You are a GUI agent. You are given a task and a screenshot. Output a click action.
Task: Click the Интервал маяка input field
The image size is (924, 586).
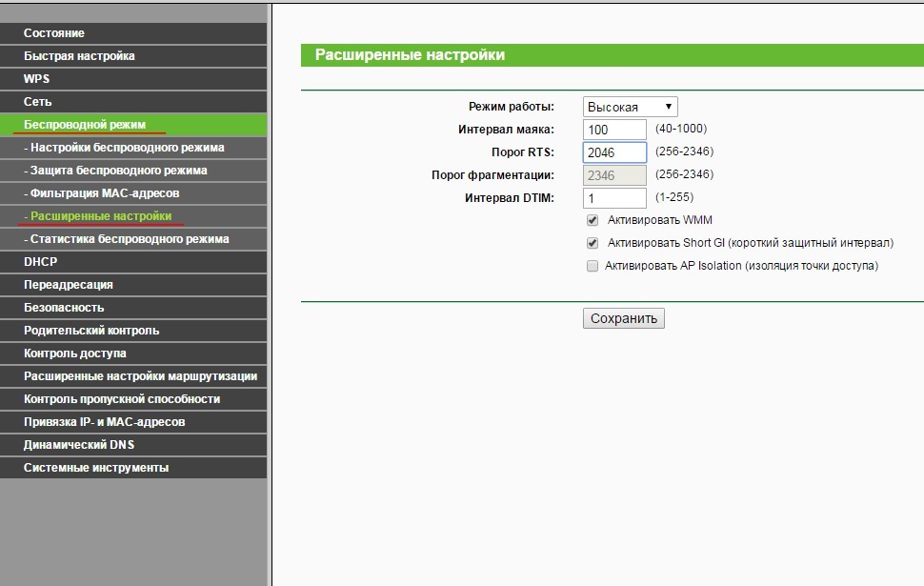(614, 130)
